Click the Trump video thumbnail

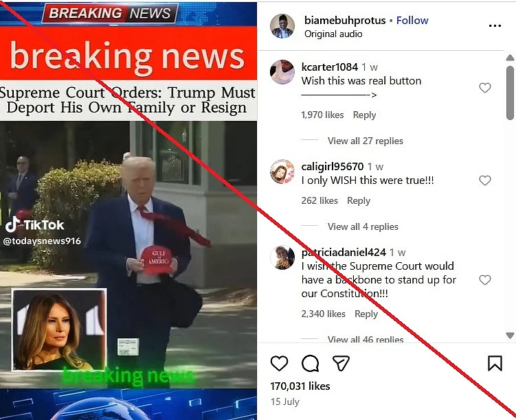128,255
